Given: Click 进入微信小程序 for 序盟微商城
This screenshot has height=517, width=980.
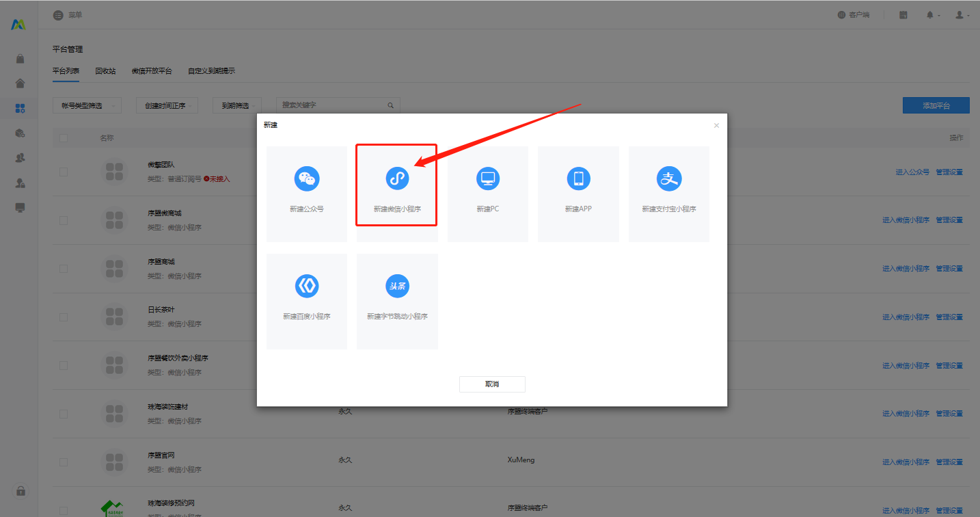Looking at the screenshot, I should (x=906, y=220).
